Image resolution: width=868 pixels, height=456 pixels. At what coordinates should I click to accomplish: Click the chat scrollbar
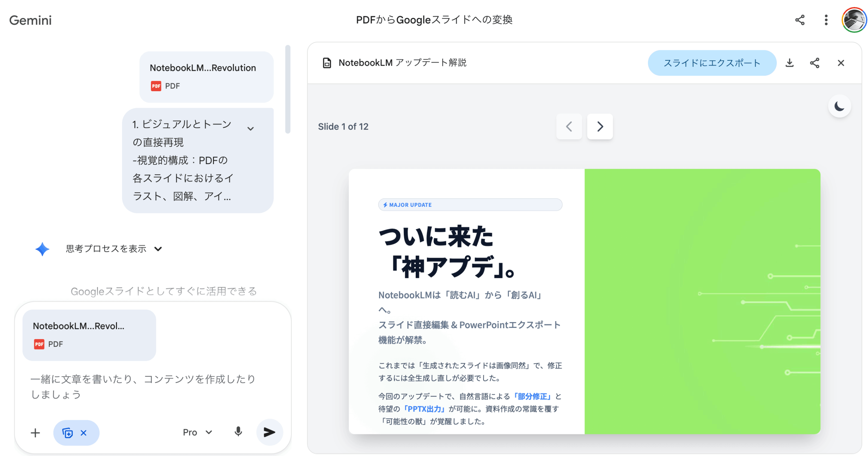[288, 90]
